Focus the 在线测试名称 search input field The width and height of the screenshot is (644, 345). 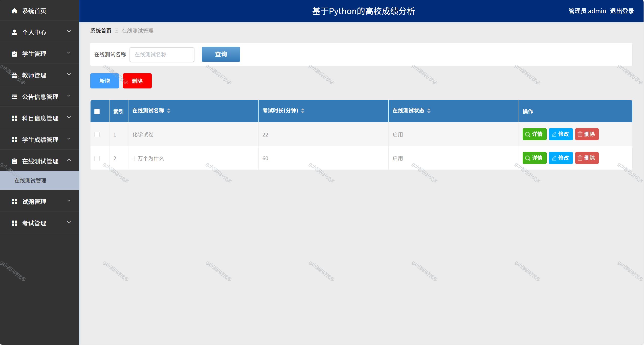click(162, 55)
